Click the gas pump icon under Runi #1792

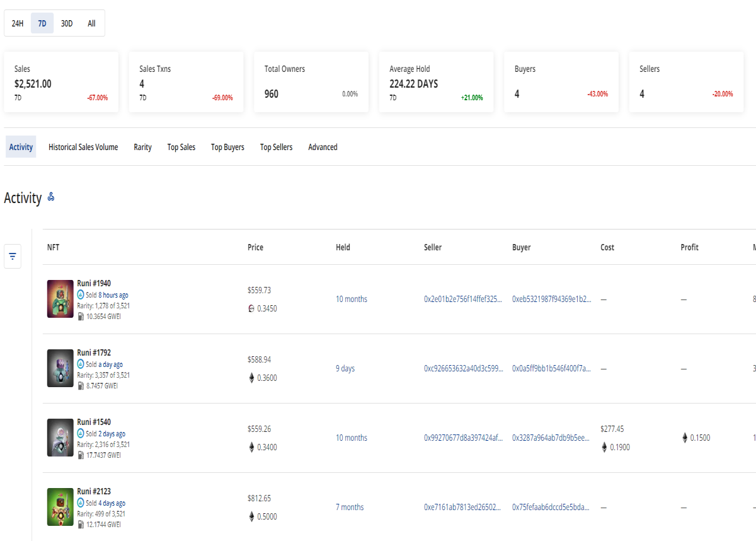[81, 386]
